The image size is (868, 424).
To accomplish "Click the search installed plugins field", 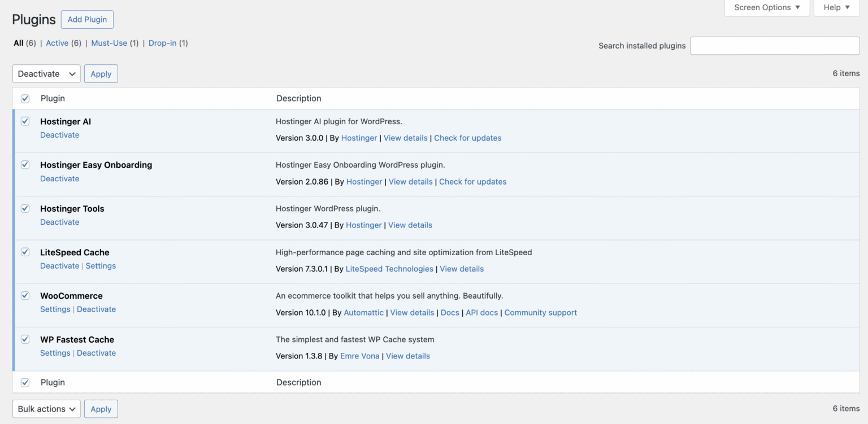I will point(774,46).
